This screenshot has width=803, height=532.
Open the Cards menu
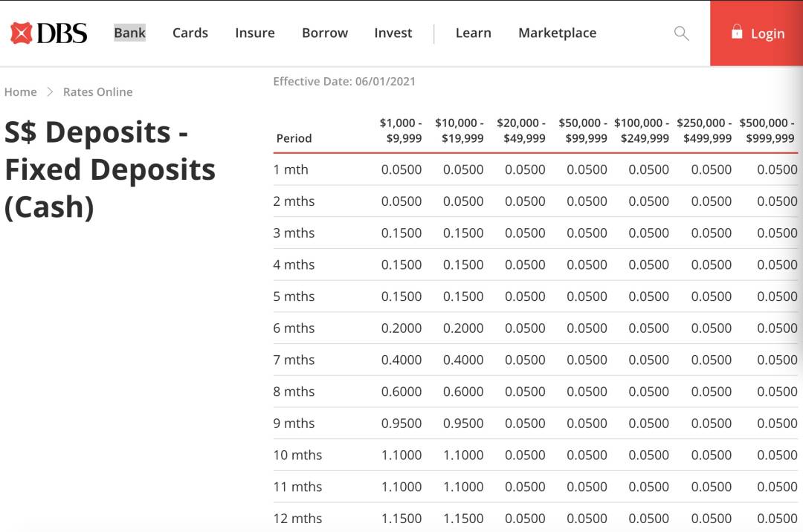tap(190, 33)
